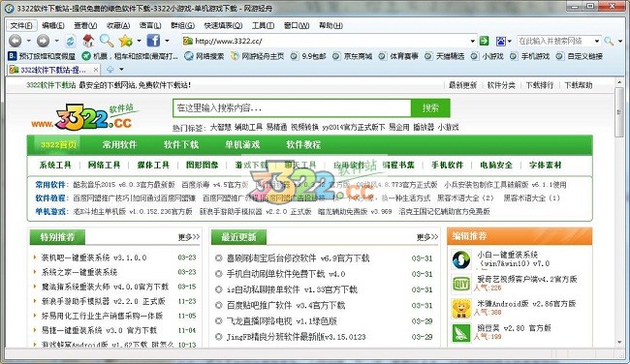
Task: Open the 网络搜索 bookmark
Action: 205,56
